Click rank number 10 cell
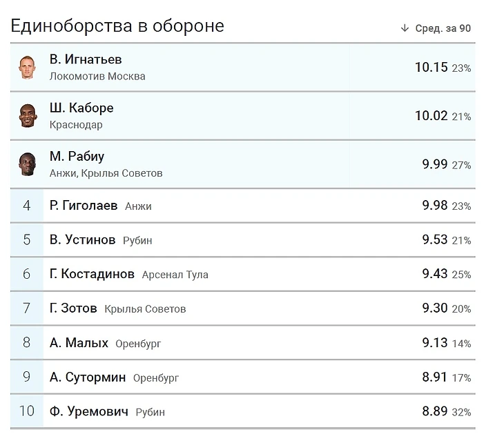The width and height of the screenshot is (504, 443). (27, 411)
